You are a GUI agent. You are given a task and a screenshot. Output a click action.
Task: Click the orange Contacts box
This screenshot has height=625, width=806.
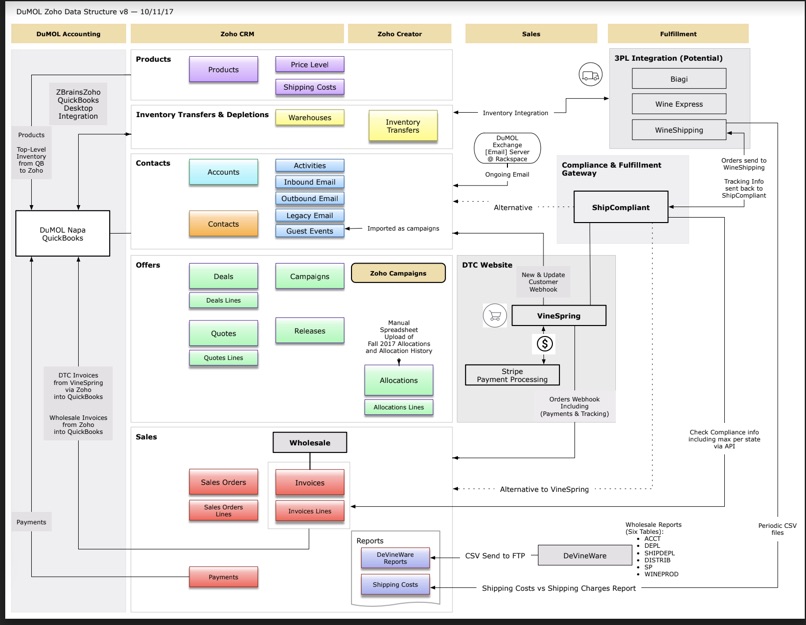coord(223,224)
